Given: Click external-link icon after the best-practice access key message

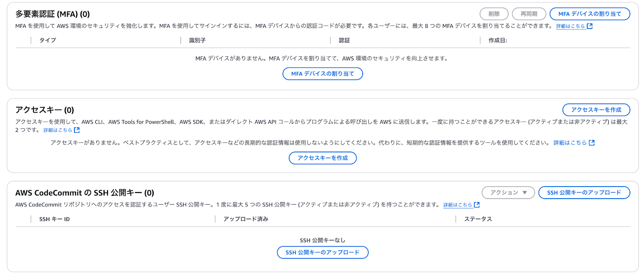Looking at the screenshot, I should pyautogui.click(x=592, y=143).
